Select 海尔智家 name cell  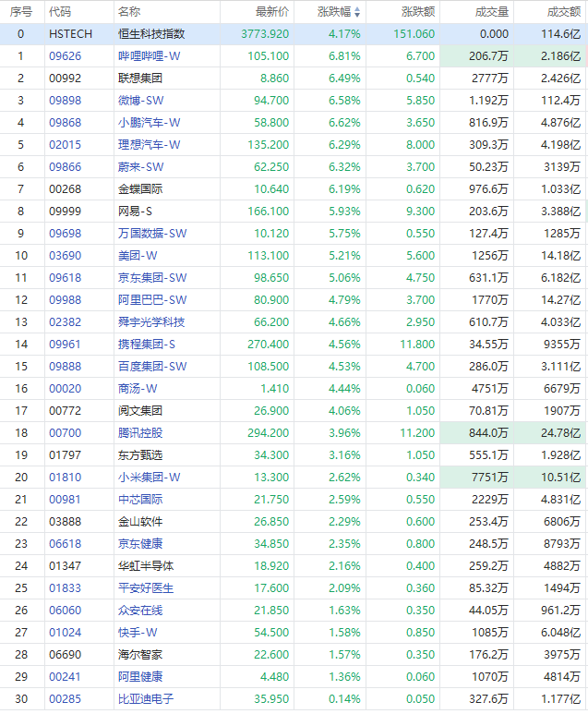pyautogui.click(x=140, y=655)
